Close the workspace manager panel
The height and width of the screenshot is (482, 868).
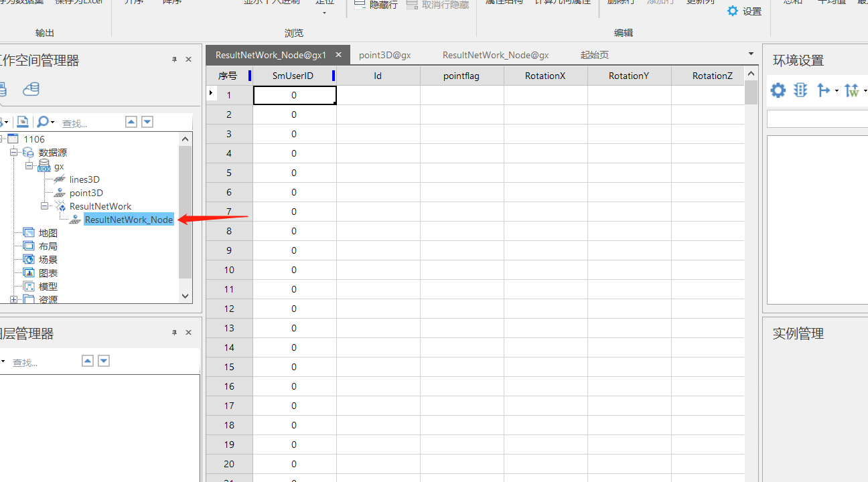(189, 60)
